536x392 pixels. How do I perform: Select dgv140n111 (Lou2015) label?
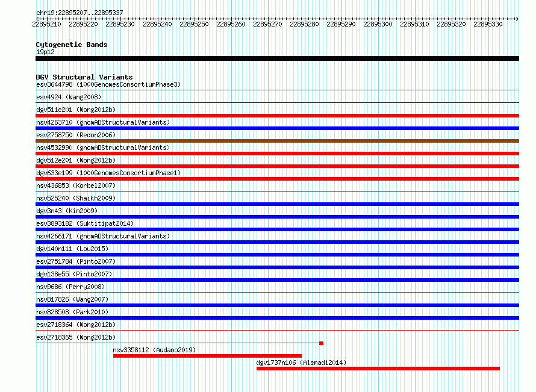click(x=72, y=249)
